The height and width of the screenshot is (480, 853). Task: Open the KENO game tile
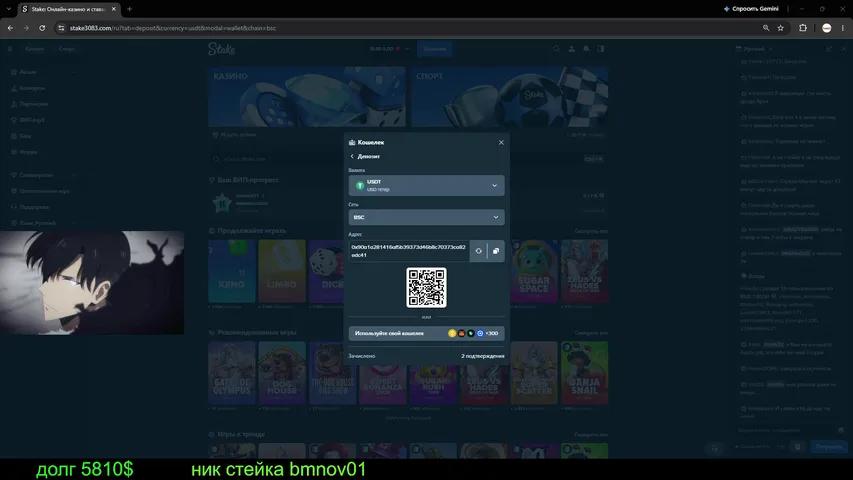tap(231, 271)
